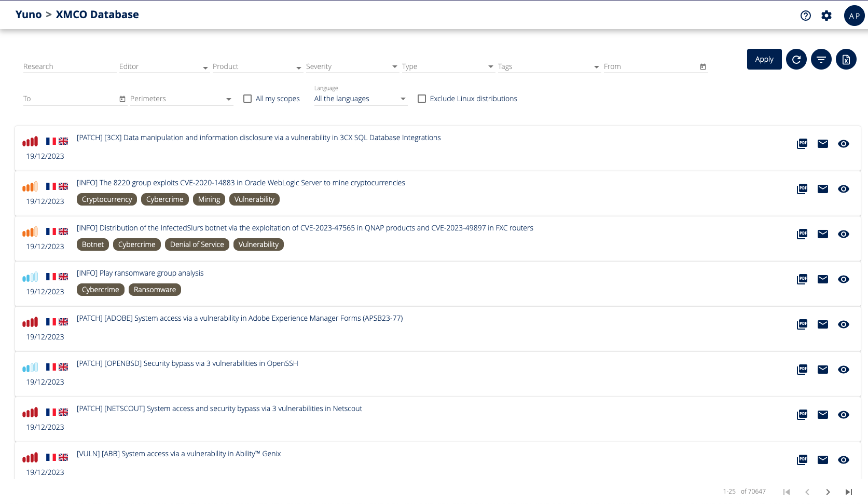This screenshot has width=868, height=504.
Task: Open settings gear in the header
Action: tap(826, 16)
